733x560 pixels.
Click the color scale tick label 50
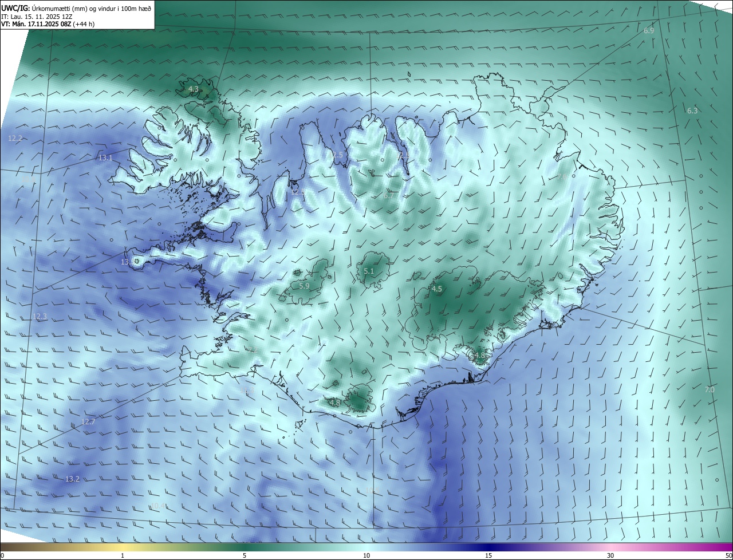pos(728,555)
